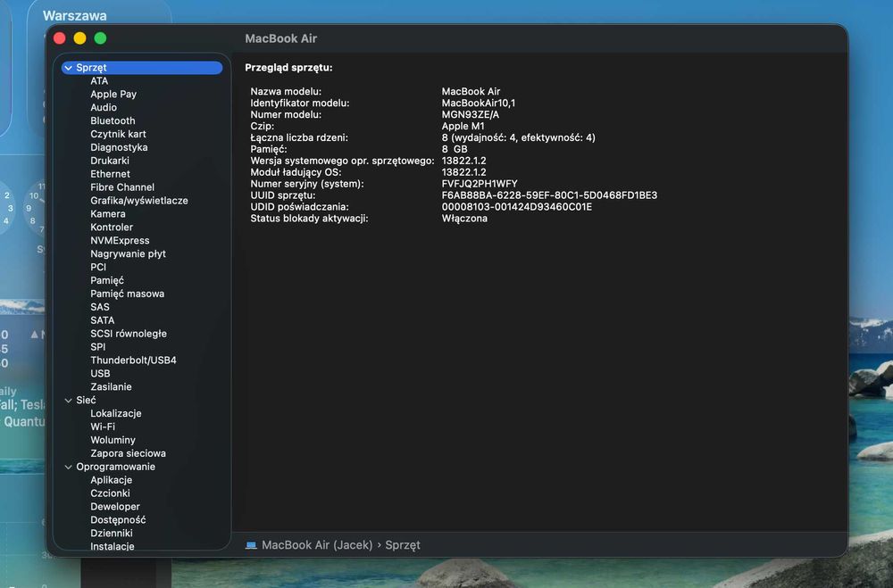This screenshot has width=893, height=588.
Task: Click the green full-screen button
Action: pos(100,38)
